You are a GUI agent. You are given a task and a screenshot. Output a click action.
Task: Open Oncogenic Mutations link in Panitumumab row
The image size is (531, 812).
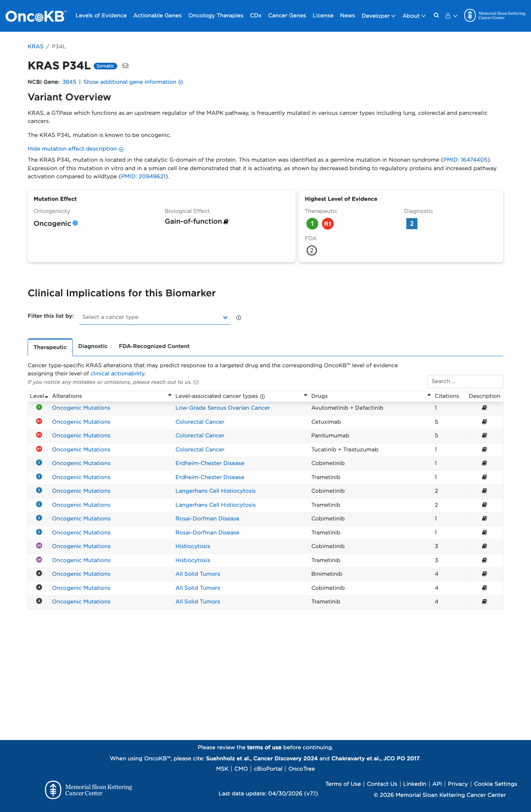(x=81, y=436)
